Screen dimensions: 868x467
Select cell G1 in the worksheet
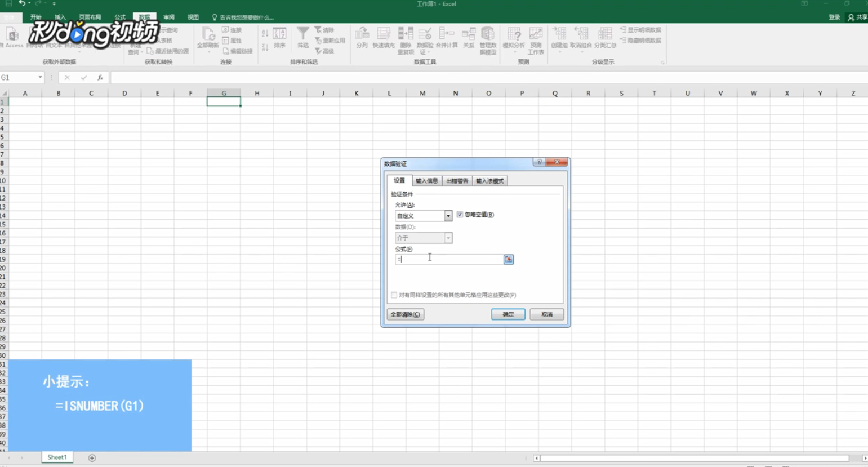point(224,102)
